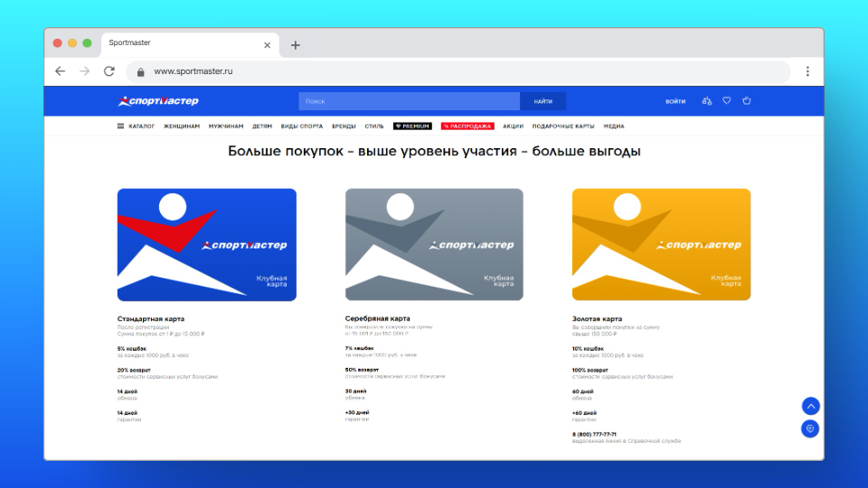868x488 pixels.
Task: Click the gold club card image
Action: click(662, 245)
